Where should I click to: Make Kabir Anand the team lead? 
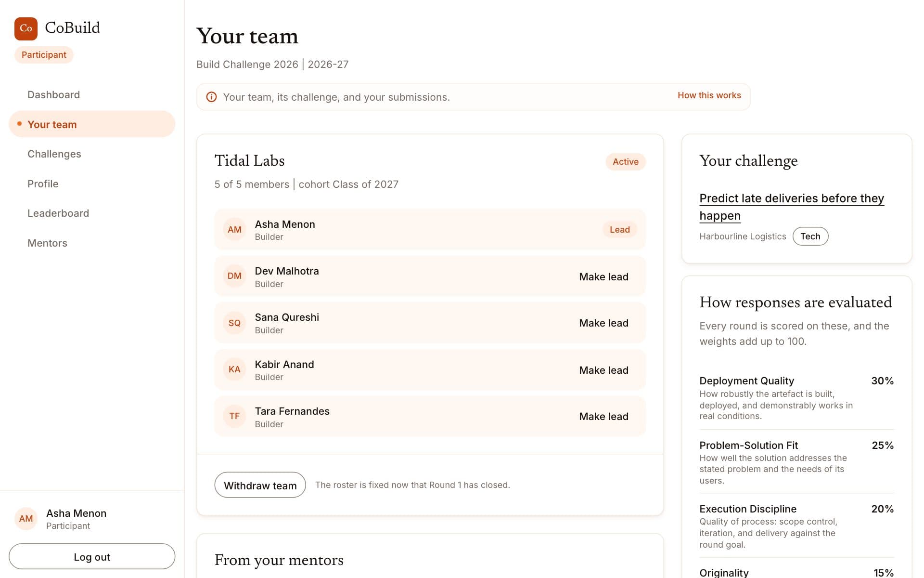(603, 370)
